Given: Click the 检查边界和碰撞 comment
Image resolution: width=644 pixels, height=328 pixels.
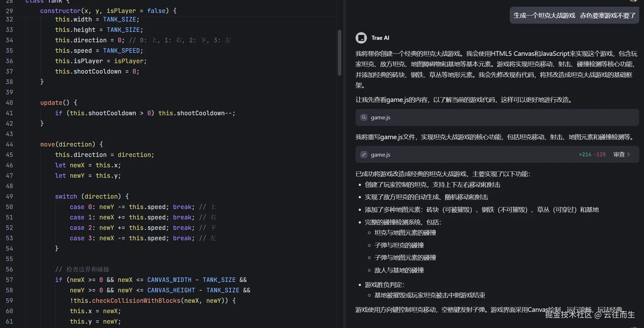Looking at the screenshot, I should (x=82, y=269).
